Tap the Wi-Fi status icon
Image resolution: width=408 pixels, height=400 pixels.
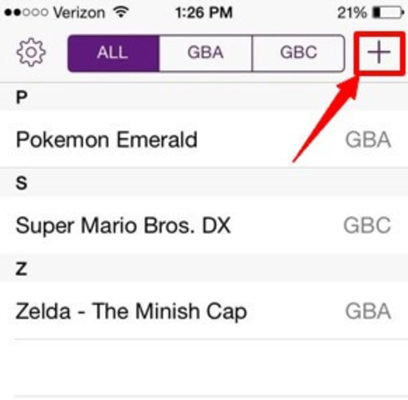coord(121,12)
